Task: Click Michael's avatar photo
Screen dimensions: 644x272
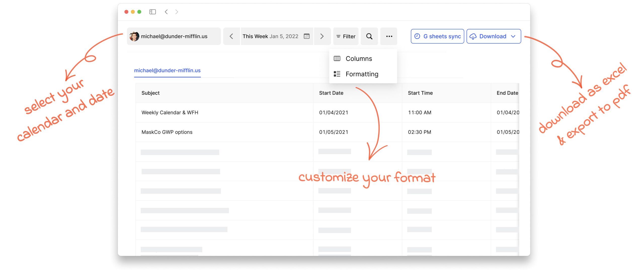Action: (134, 36)
